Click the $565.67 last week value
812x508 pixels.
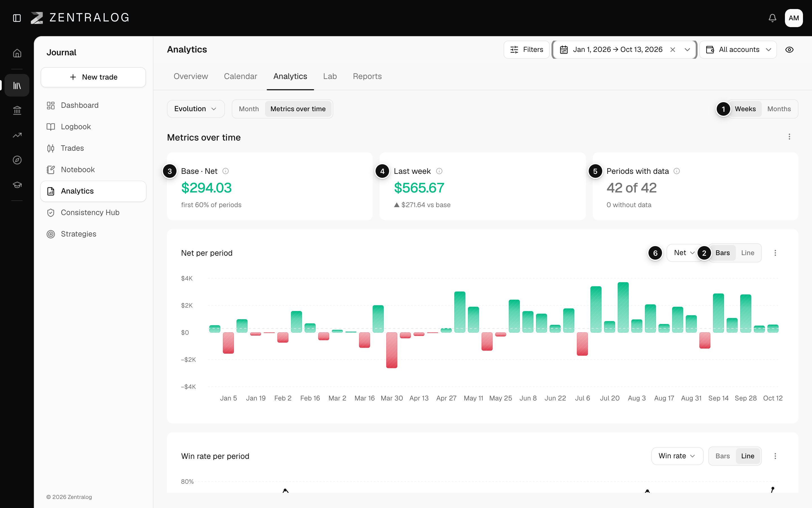point(419,188)
